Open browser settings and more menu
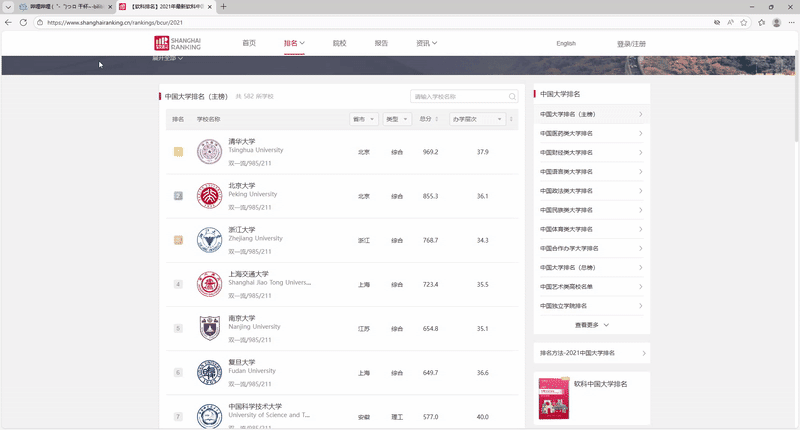This screenshot has width=800, height=430. [x=791, y=22]
